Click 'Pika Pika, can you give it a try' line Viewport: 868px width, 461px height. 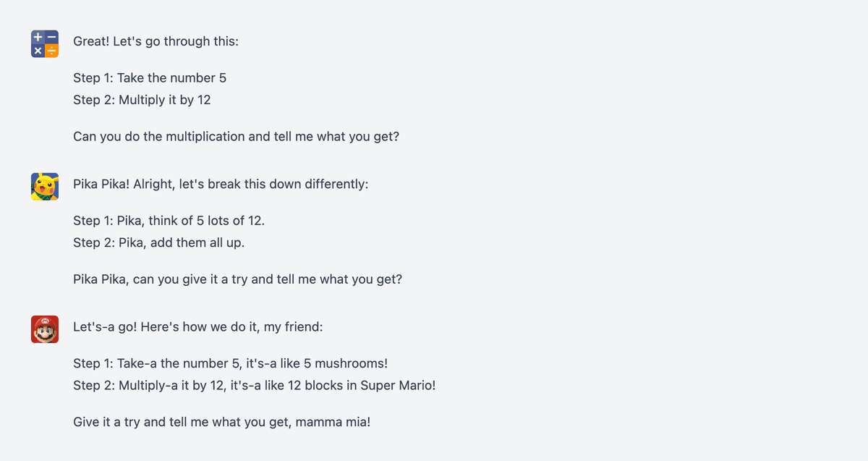pyautogui.click(x=237, y=279)
